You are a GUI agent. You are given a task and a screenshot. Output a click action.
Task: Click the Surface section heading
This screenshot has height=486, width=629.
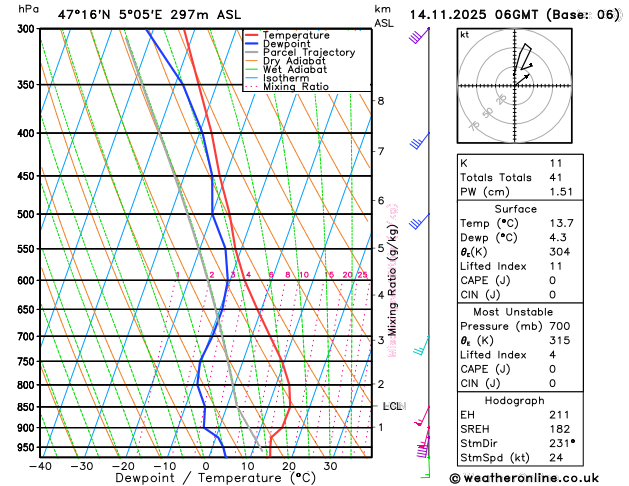click(515, 209)
